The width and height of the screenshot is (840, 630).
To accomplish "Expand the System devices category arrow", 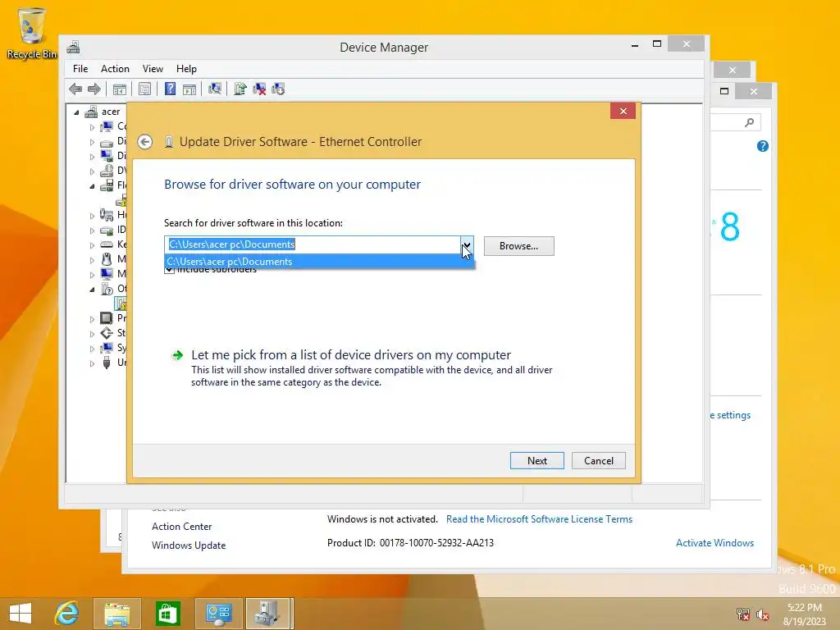I will click(x=92, y=349).
